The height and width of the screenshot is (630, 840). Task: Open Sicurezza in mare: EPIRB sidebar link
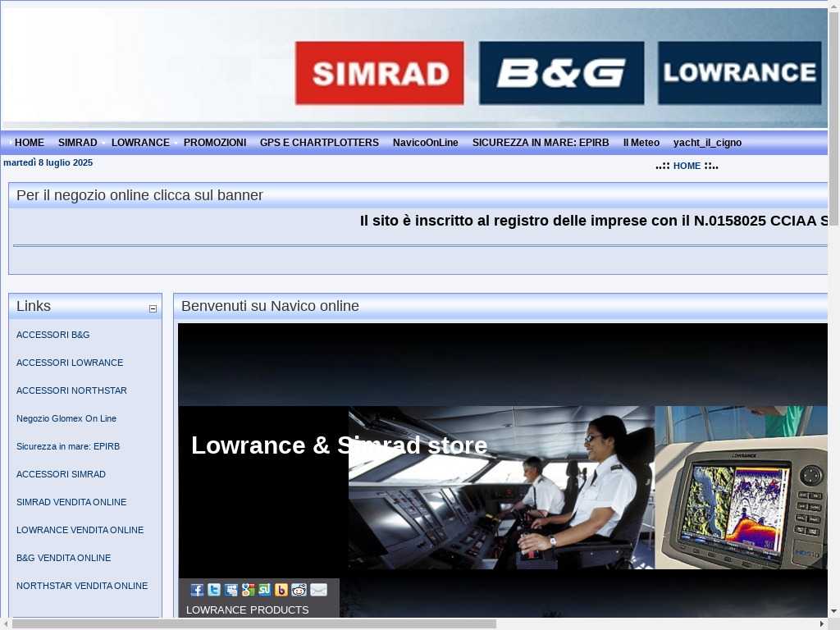(68, 446)
